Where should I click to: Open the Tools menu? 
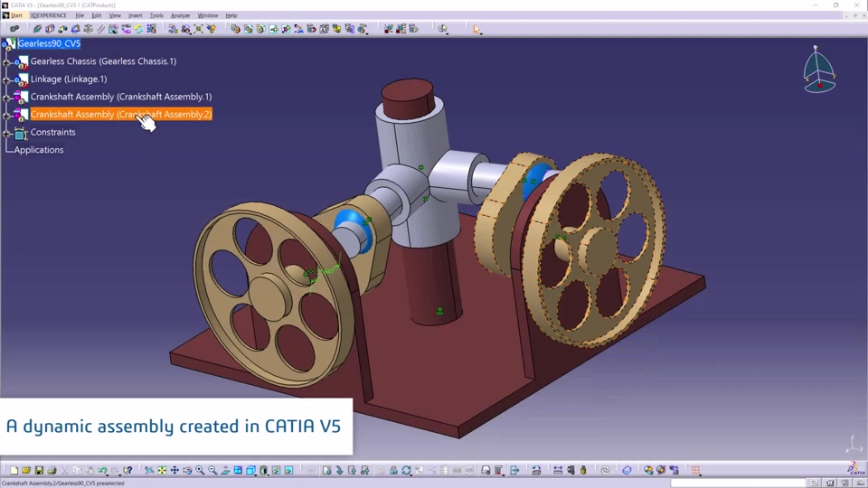(x=156, y=15)
